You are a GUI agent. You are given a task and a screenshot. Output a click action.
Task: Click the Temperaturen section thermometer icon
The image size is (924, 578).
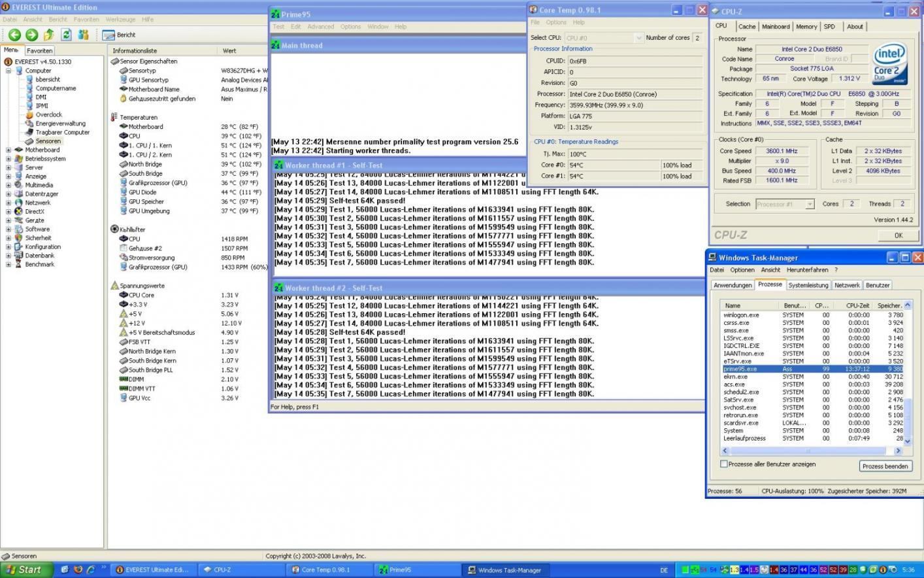coord(114,117)
